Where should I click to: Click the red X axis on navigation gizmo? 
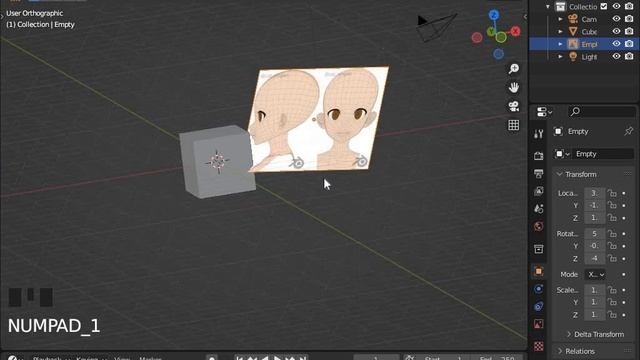[516, 31]
